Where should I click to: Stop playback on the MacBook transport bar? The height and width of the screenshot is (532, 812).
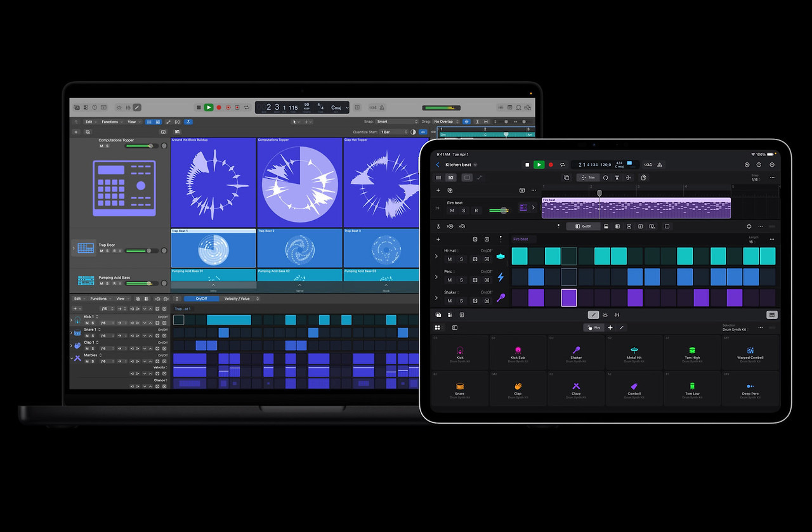point(199,108)
